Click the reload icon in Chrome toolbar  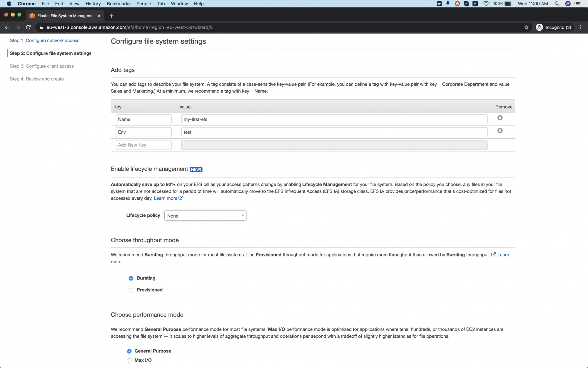point(28,27)
